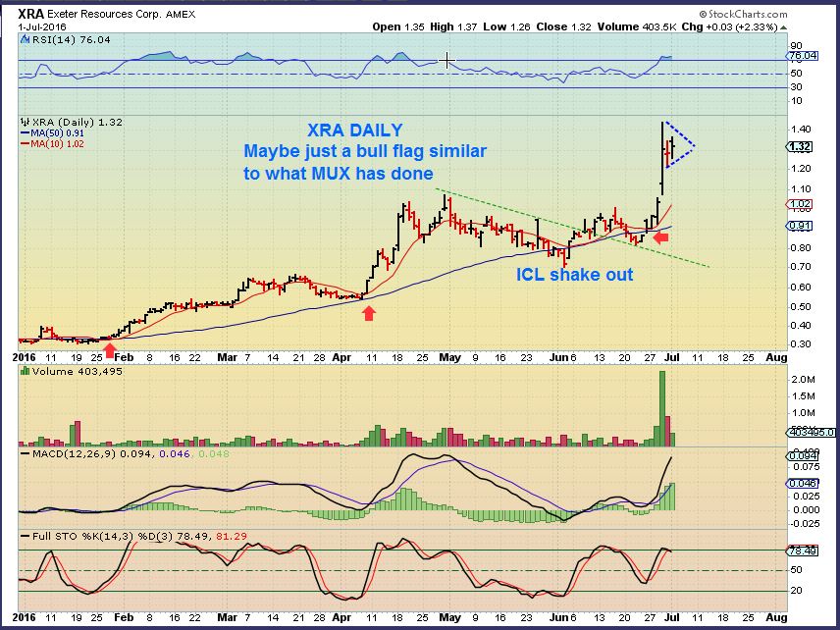Screen dimensions: 840x630
Task: Click the RSI icon beside RSI(14)
Action: tap(26, 39)
